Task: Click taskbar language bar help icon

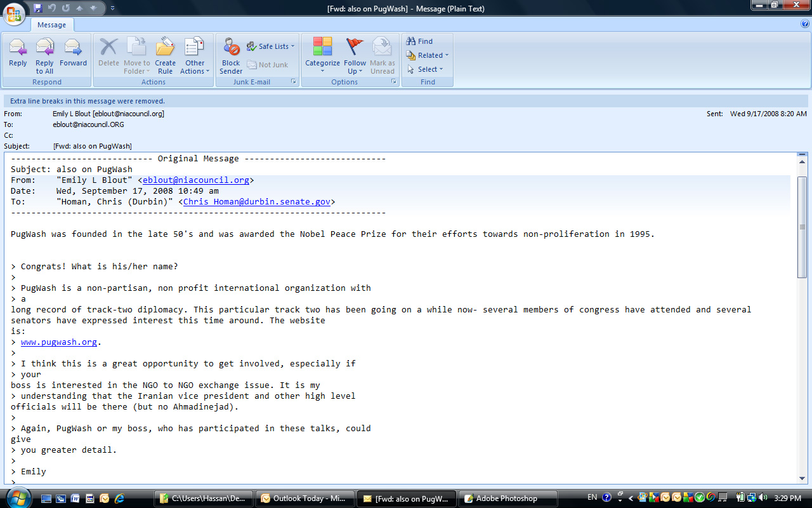Action: tap(606, 497)
